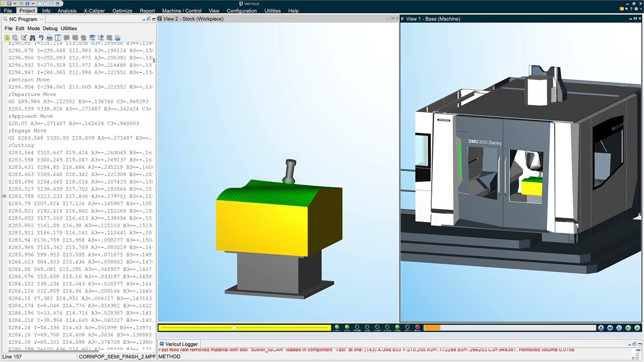
Task: Click the save project icon in quick access toolbar
Action: point(9,4)
